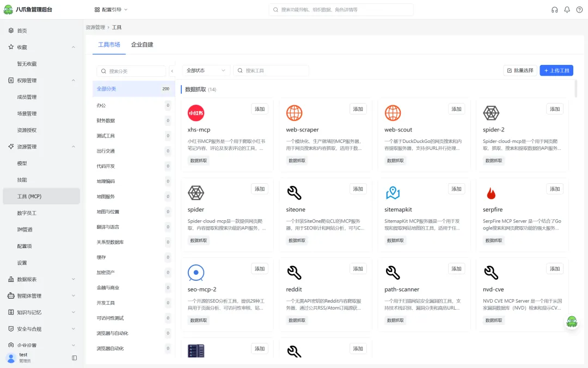
Task: Select the 关系型数据库 category
Action: coord(133,242)
